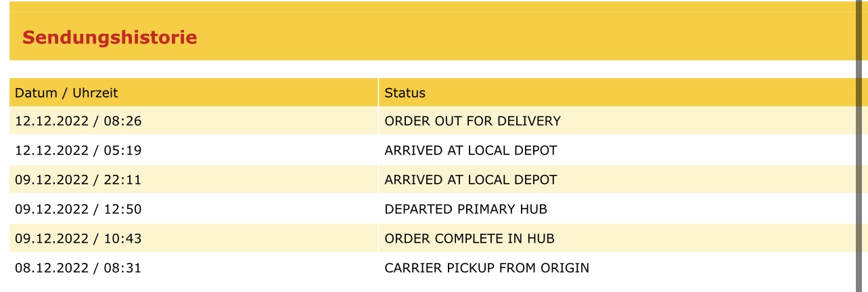The image size is (868, 292).
Task: Select the ORDER COMPLETE IN HUB status
Action: pyautogui.click(x=470, y=238)
